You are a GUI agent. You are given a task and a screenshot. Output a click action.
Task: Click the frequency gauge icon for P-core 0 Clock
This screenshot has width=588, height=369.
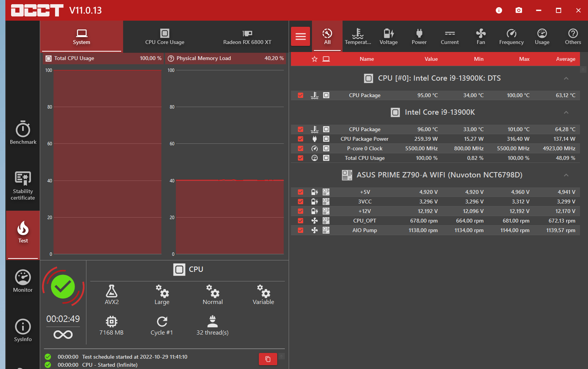(x=315, y=148)
